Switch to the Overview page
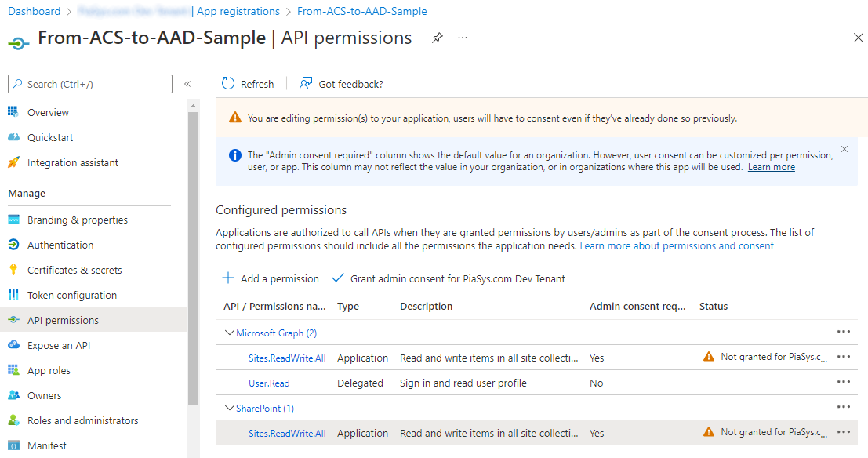 coord(49,111)
